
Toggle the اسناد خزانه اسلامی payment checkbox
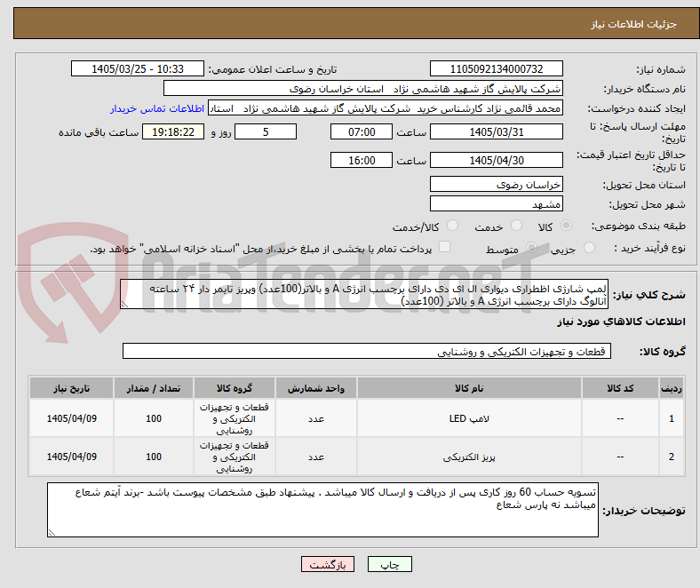click(x=445, y=247)
